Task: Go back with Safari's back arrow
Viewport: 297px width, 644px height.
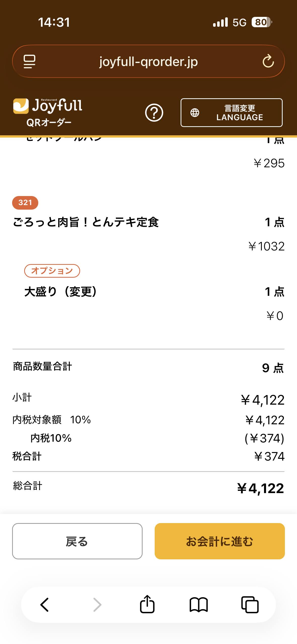Action: [45, 604]
